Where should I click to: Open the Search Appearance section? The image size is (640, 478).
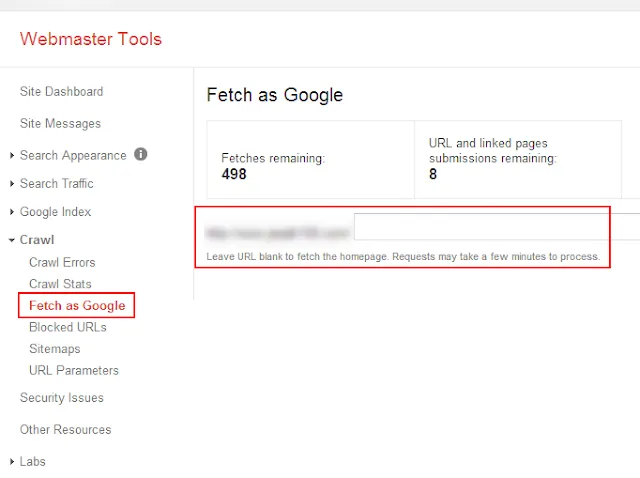point(73,156)
